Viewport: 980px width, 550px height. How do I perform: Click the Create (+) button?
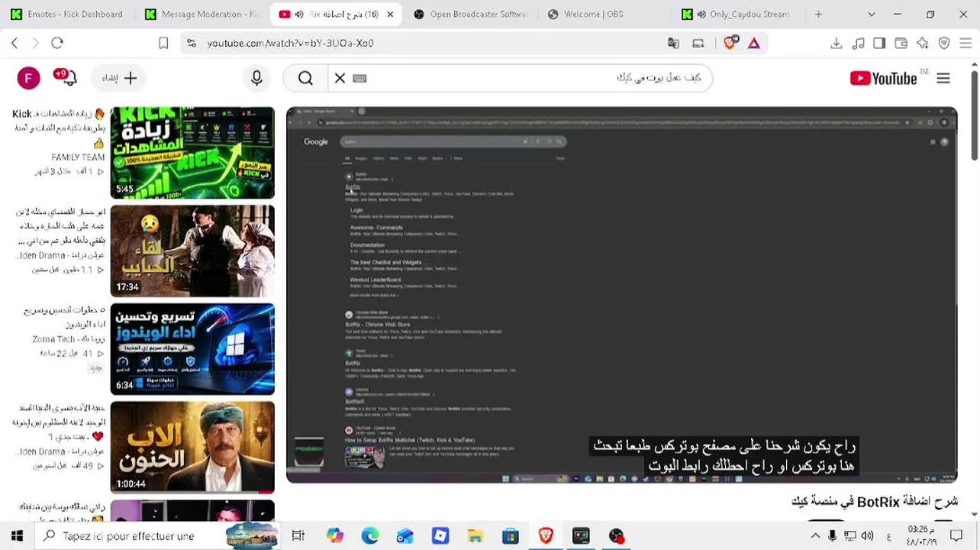(x=120, y=78)
